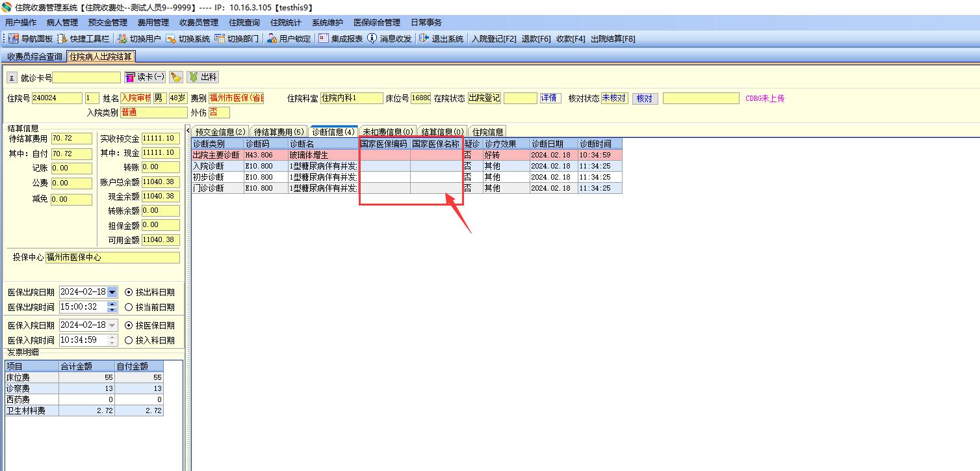Open the 日常事务 menu
The height and width of the screenshot is (471, 980).
coord(426,23)
